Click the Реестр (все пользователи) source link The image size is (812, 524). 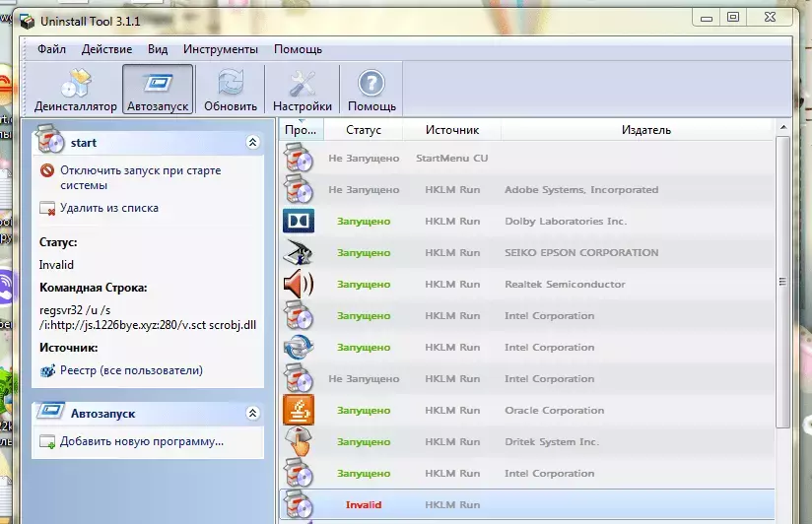pos(131,370)
